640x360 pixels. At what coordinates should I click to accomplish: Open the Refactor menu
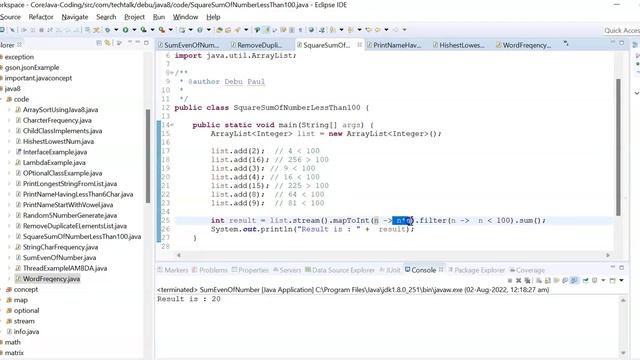point(41,17)
